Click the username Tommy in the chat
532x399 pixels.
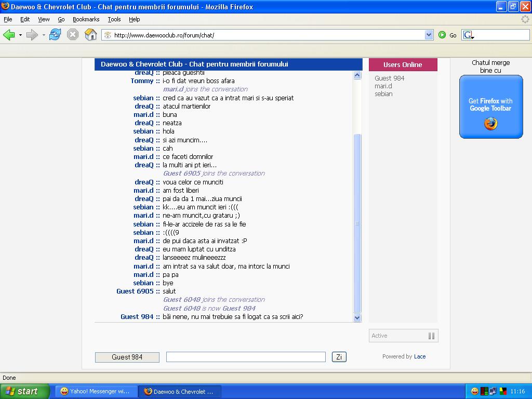pyautogui.click(x=142, y=81)
